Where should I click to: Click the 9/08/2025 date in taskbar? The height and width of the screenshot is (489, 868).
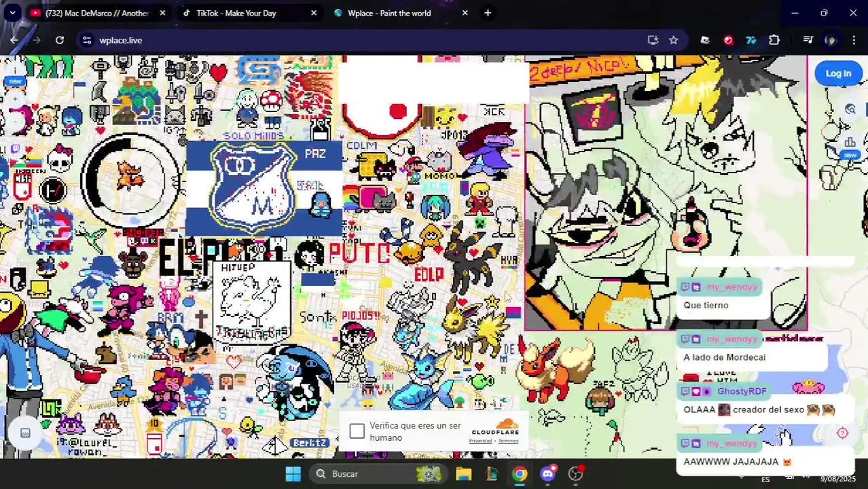click(x=838, y=479)
